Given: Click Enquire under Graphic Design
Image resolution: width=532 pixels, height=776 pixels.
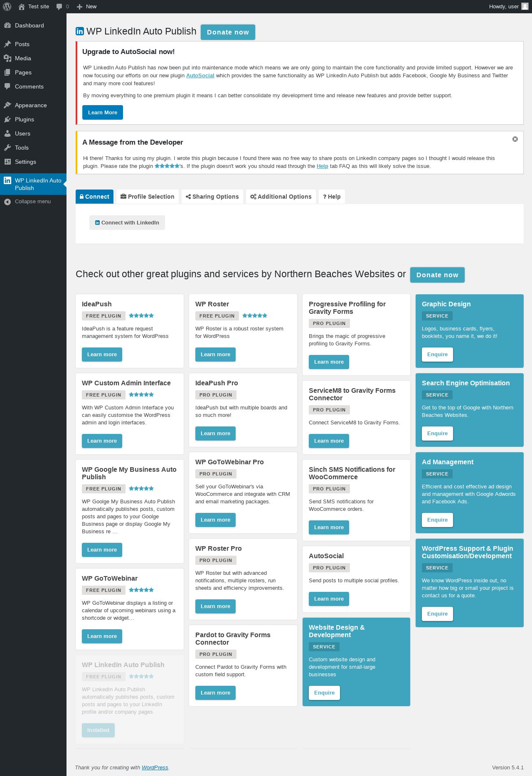Looking at the screenshot, I should tap(437, 355).
